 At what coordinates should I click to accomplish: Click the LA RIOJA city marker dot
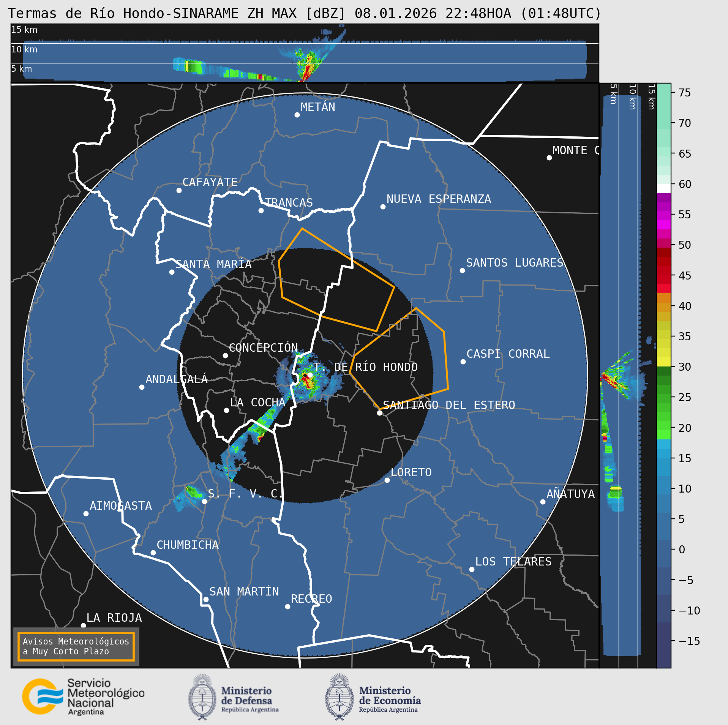click(x=83, y=625)
